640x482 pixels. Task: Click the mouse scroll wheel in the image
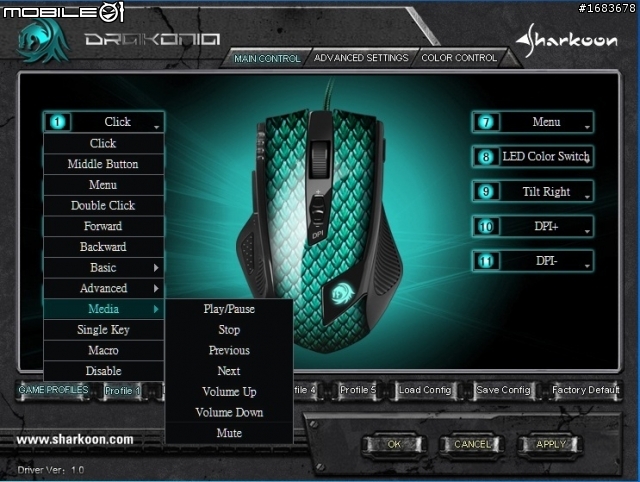(x=321, y=160)
